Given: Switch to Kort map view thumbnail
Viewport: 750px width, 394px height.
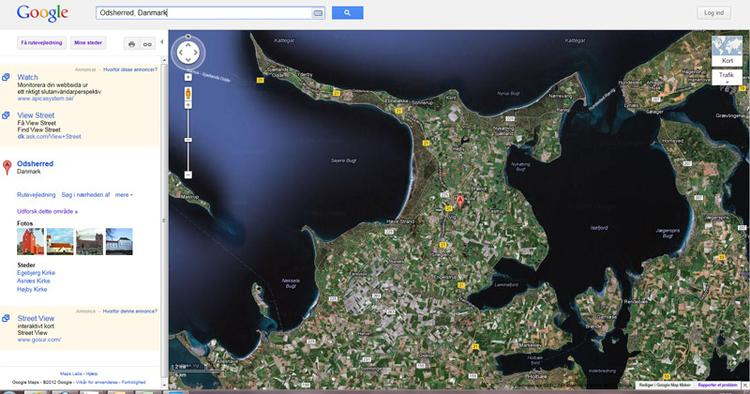Looking at the screenshot, I should 727,51.
